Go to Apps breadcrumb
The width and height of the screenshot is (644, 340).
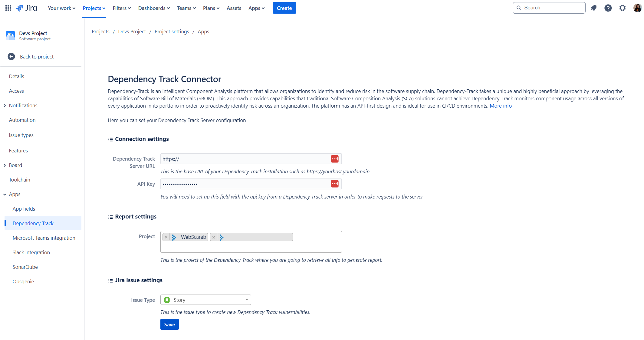pyautogui.click(x=203, y=32)
